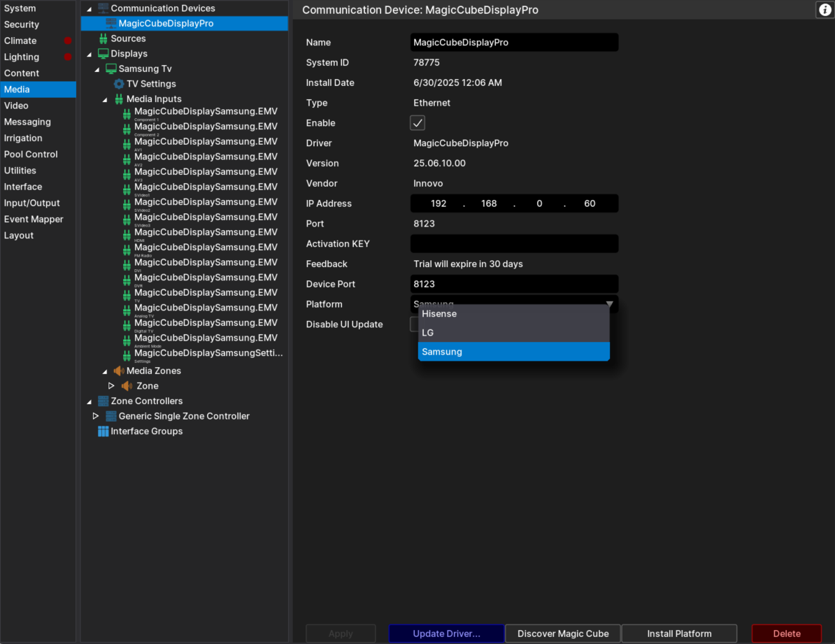Click the Communication Devices rack icon
This screenshot has height=644, width=835.
[104, 8]
